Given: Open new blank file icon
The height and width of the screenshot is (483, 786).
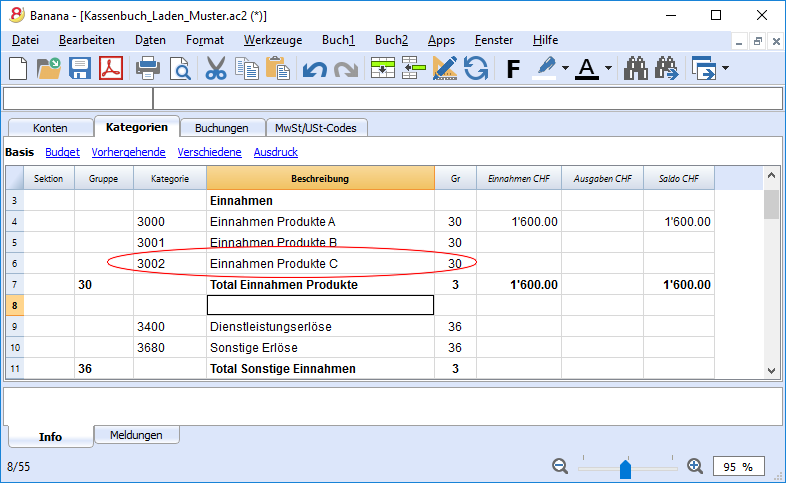Looking at the screenshot, I should pos(18,68).
